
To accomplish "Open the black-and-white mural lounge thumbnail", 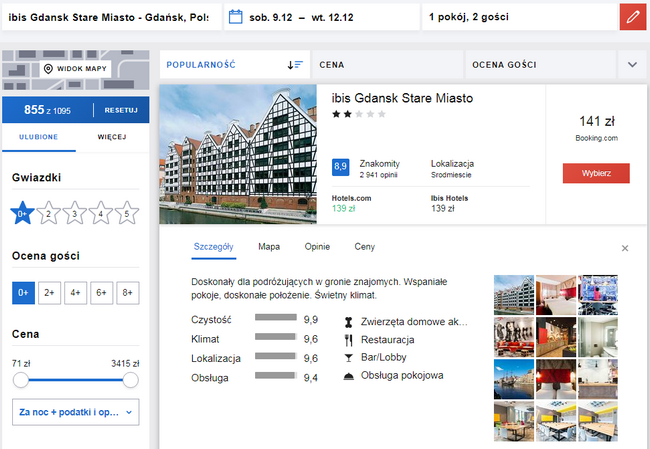I will click(x=514, y=337).
